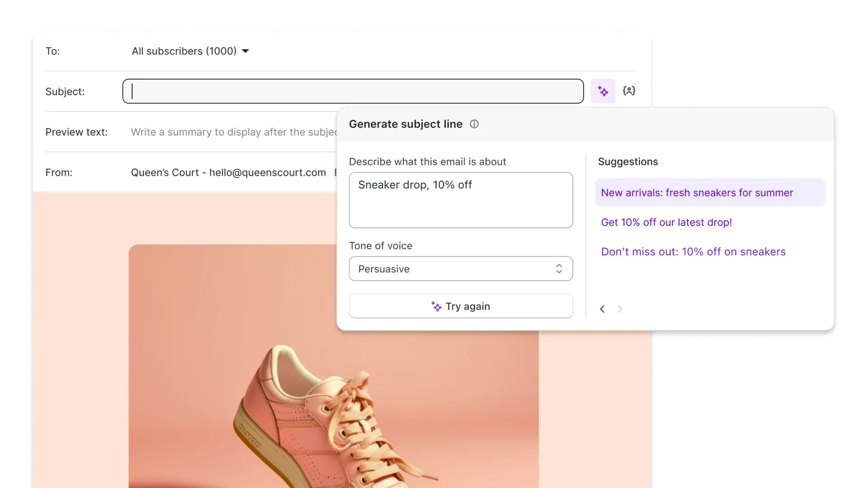Navigate to previous suggestions page
The width and height of the screenshot is (868, 488).
603,309
